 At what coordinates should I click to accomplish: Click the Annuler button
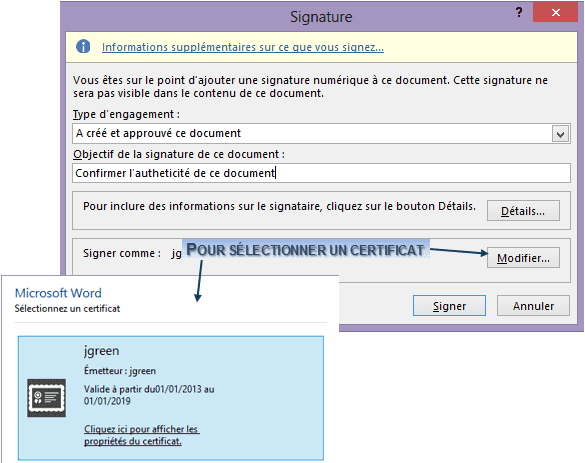point(533,306)
